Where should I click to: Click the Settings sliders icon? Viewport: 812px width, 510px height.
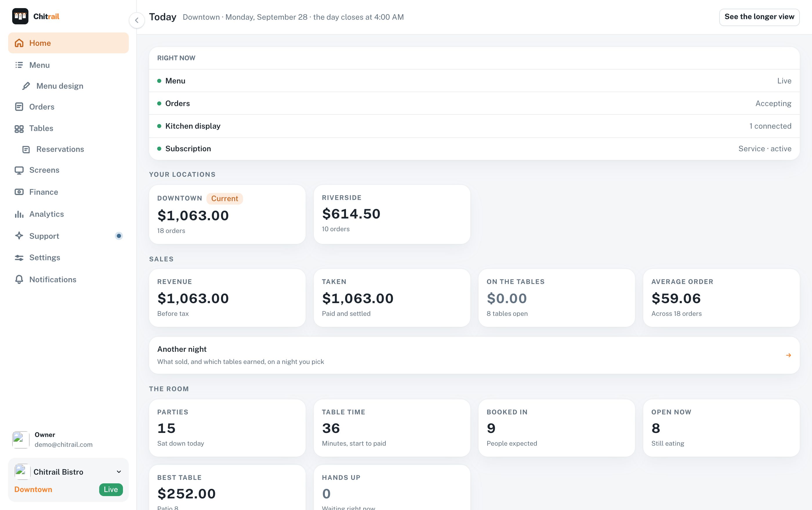pyautogui.click(x=19, y=258)
